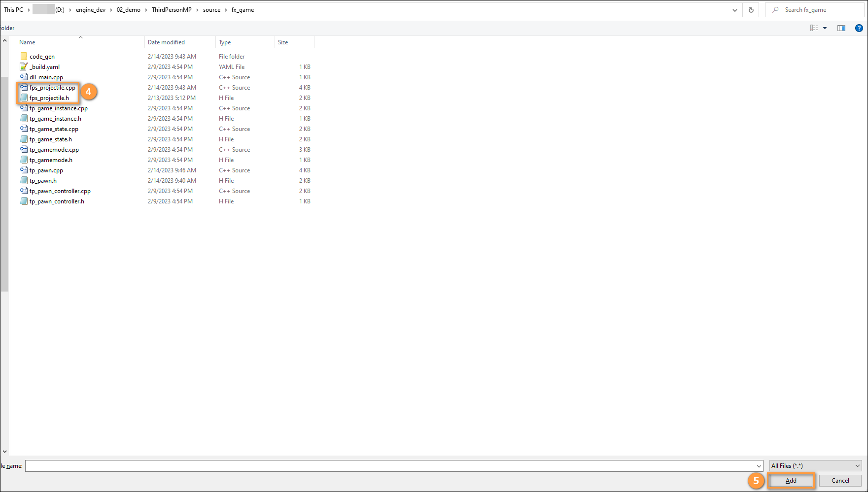Click the navigation pane scroll-up arrow
The height and width of the screenshot is (492, 868).
[x=4, y=40]
